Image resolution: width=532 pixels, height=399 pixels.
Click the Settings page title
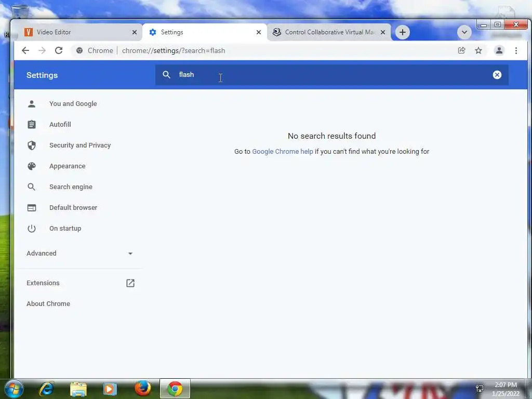tap(42, 75)
